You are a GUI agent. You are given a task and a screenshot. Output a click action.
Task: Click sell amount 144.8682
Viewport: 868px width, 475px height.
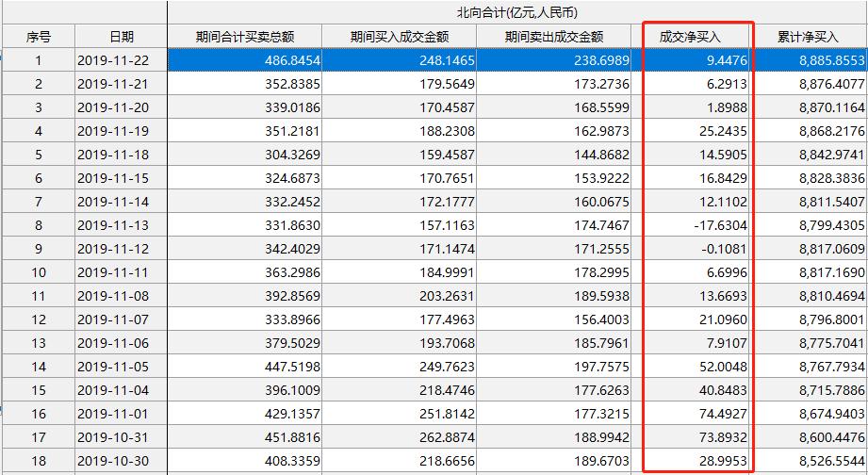553,154
